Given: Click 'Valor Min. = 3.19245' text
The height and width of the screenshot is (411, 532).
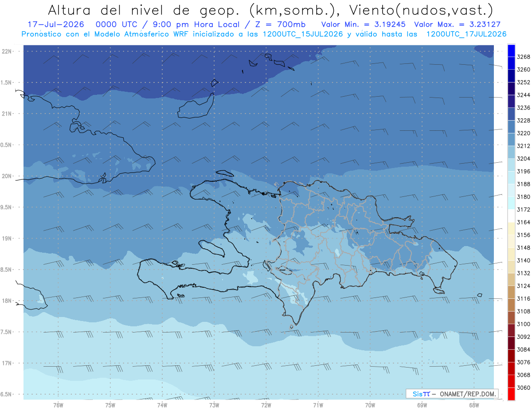Looking at the screenshot, I should tap(364, 25).
